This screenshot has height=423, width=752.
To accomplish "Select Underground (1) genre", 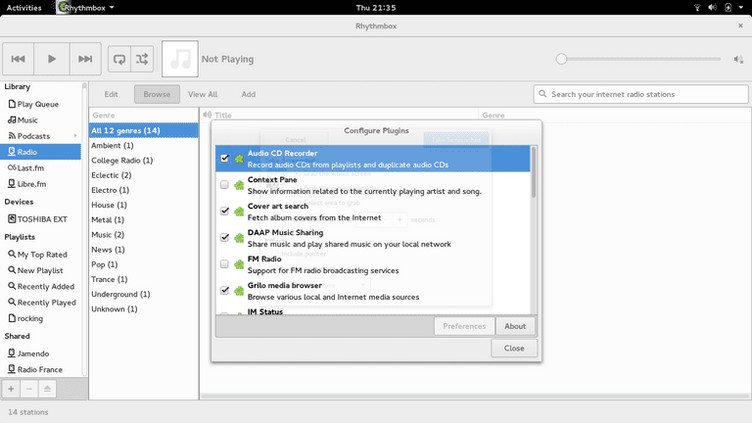I will click(143, 294).
